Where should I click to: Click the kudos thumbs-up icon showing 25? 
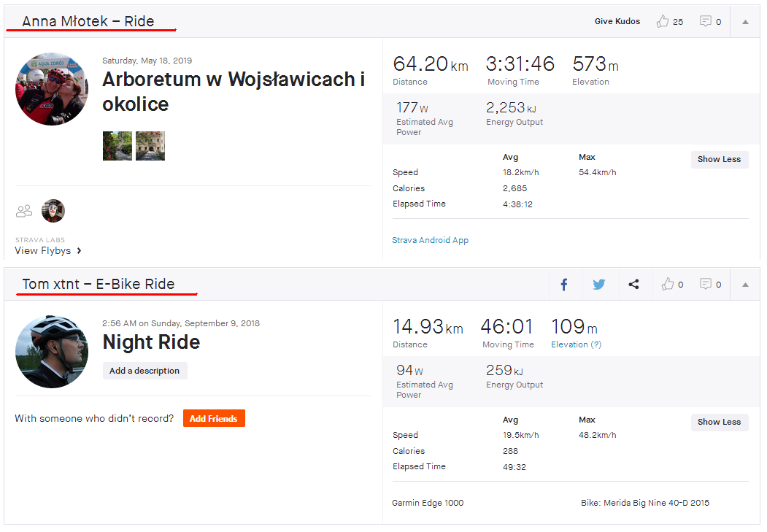point(663,22)
